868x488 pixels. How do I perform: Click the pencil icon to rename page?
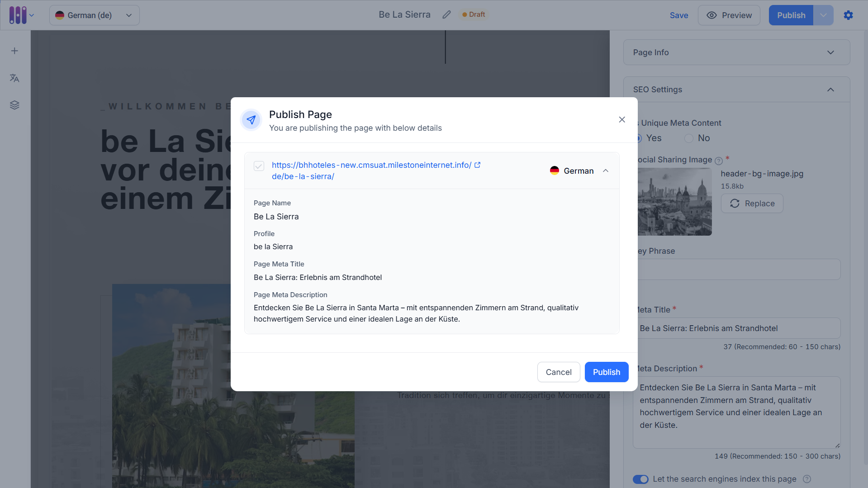(x=446, y=15)
